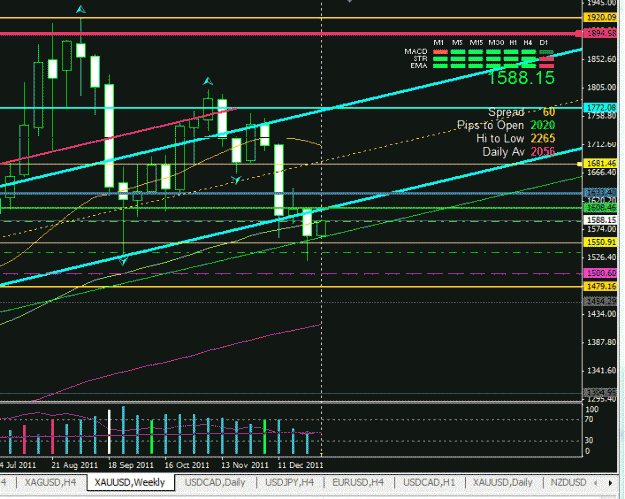Viewport: 625px width, 499px height.
Task: Click the 'H1' timeframe column header
Action: pos(513,43)
